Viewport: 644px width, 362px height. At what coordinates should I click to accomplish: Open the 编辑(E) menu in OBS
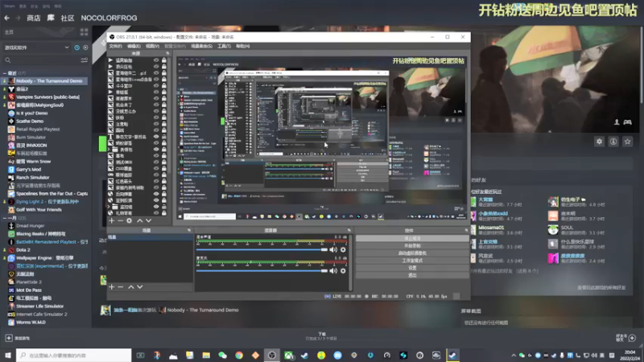(x=134, y=47)
